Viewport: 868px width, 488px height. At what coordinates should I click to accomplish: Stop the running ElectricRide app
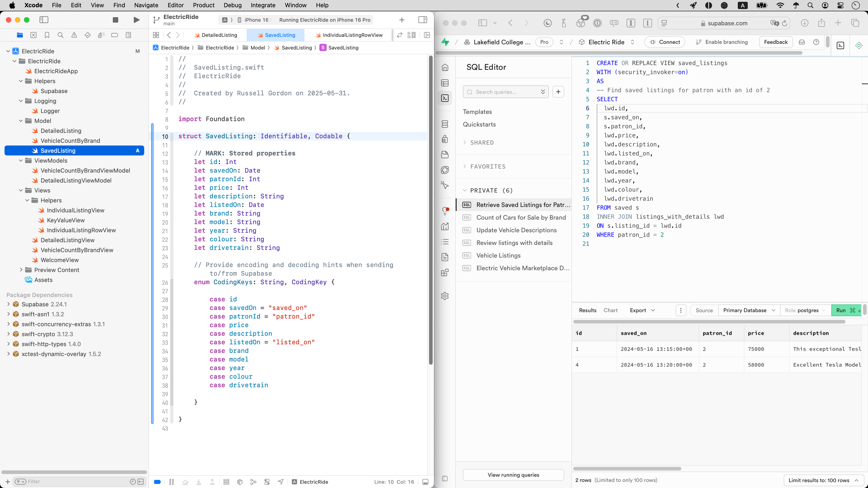(115, 20)
